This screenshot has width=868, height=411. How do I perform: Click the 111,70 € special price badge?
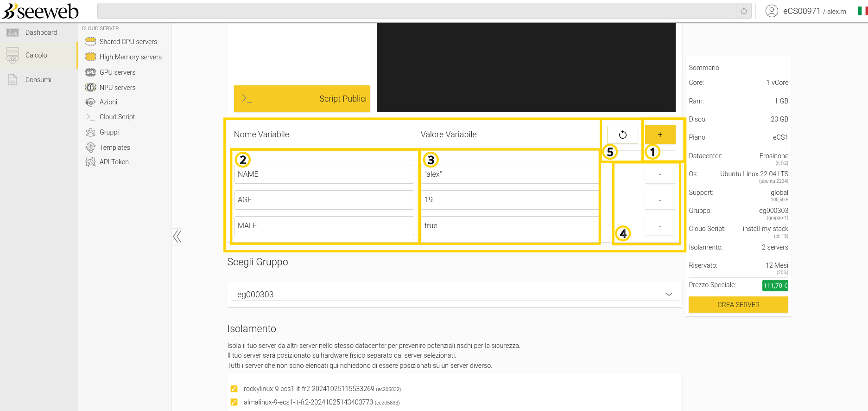click(775, 285)
